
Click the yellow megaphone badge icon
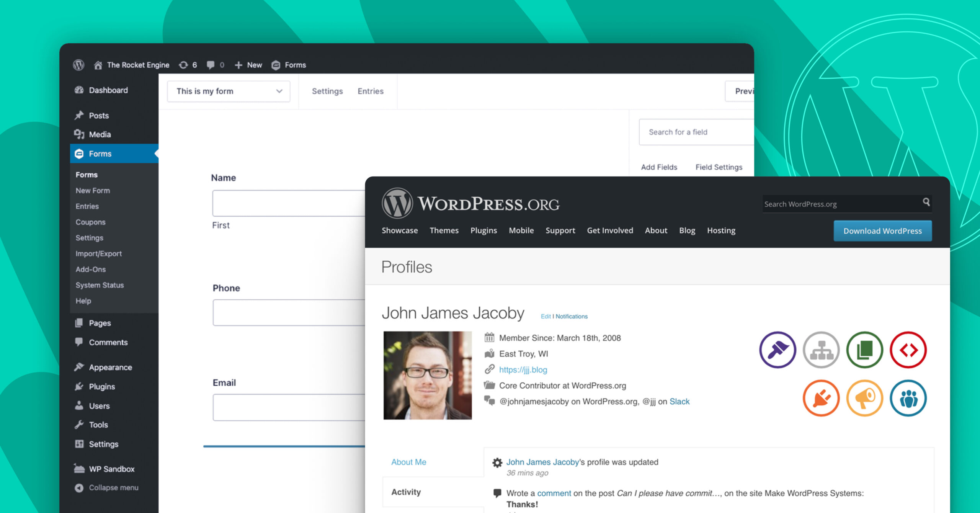click(x=864, y=398)
